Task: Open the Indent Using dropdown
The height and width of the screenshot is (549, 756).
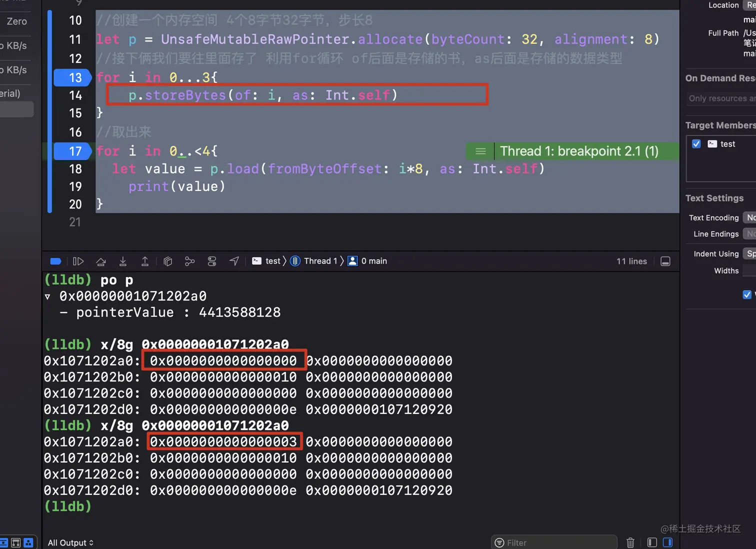Action: (x=749, y=253)
